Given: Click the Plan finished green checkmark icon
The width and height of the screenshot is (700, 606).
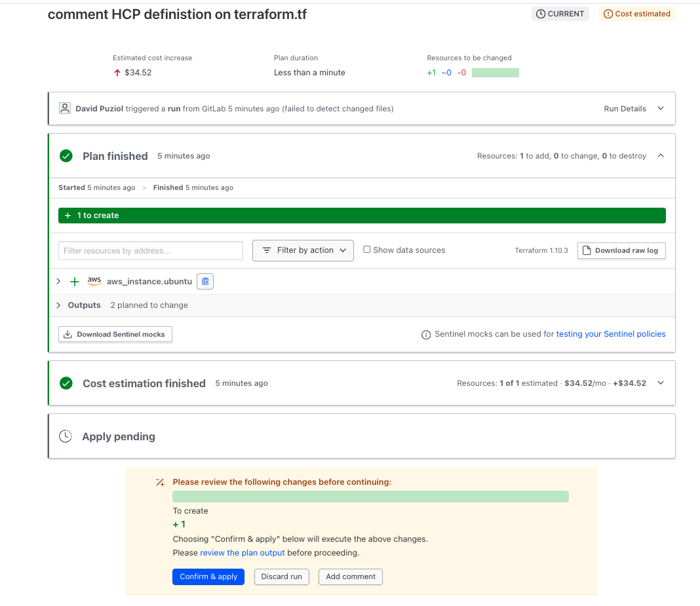Looking at the screenshot, I should [x=66, y=156].
